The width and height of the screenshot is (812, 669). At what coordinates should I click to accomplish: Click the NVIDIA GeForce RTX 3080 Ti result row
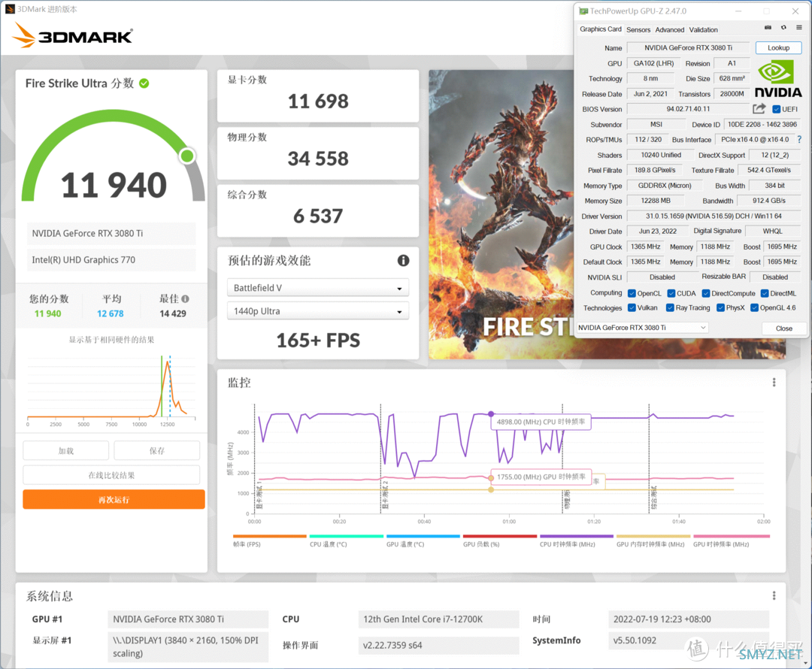pos(111,234)
